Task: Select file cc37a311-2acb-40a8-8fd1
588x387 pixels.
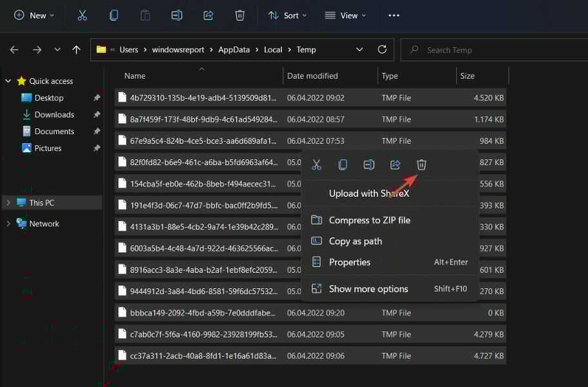Action: (310, 356)
